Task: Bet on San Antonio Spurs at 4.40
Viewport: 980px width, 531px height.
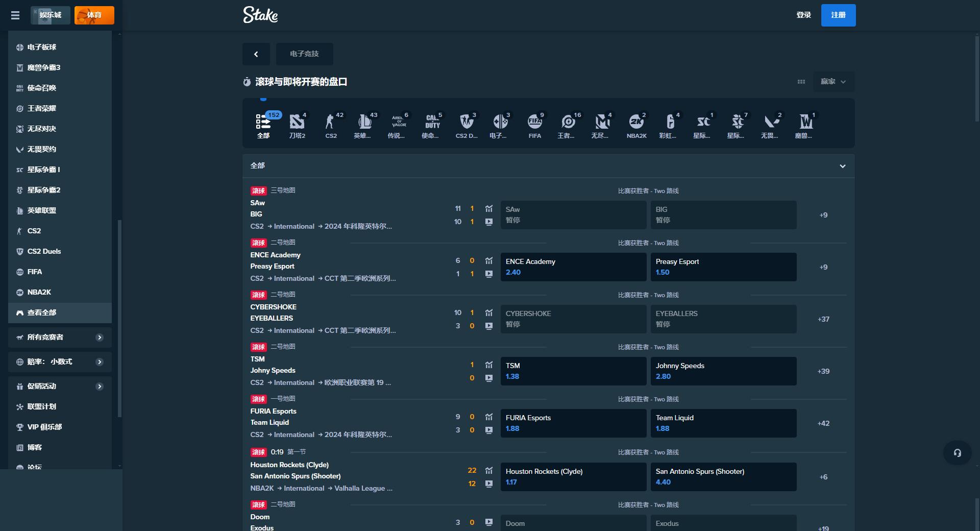Action: [x=723, y=477]
